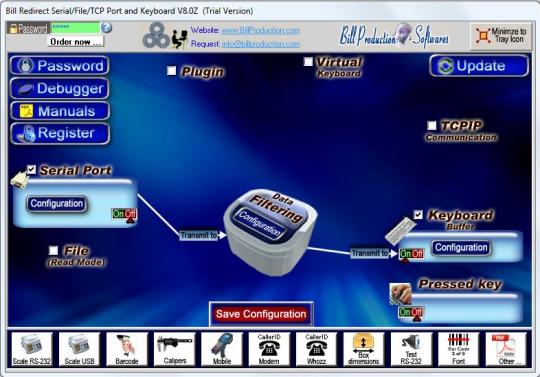Open the CallerID Whozz shortcut
Screen dimensions: 540x377
click(x=316, y=349)
